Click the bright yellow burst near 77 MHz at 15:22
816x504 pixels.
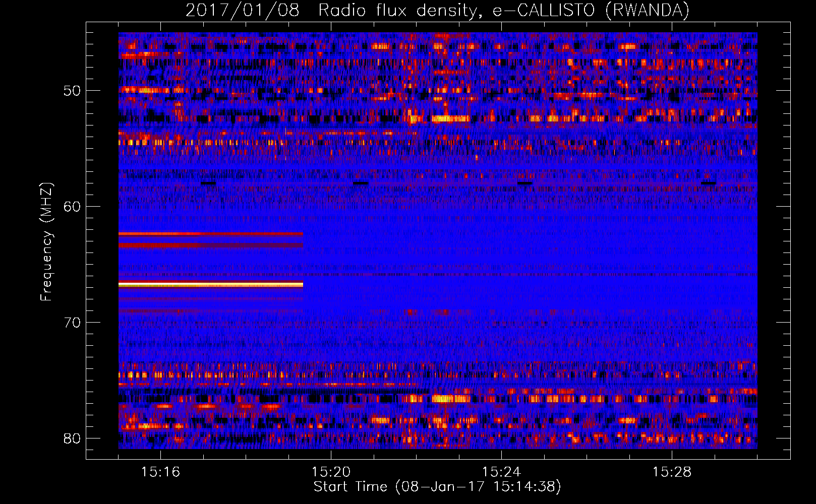tap(451, 399)
